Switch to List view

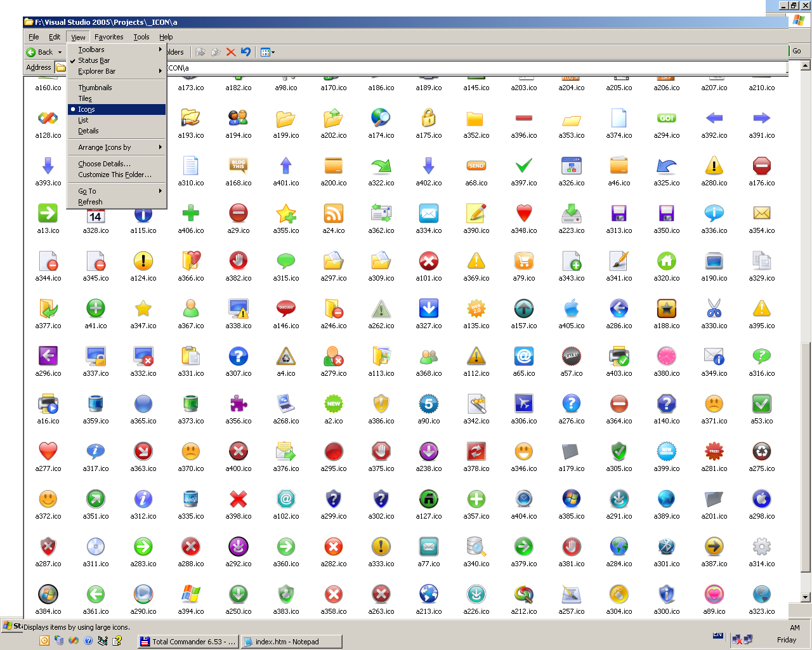point(117,120)
